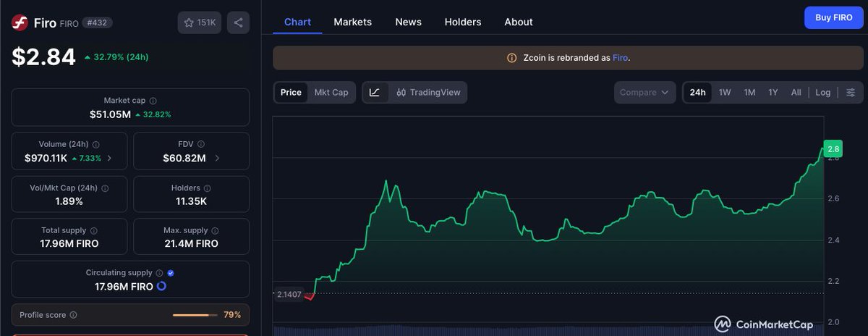Click the 2.1407 opening price label

pyautogui.click(x=288, y=294)
